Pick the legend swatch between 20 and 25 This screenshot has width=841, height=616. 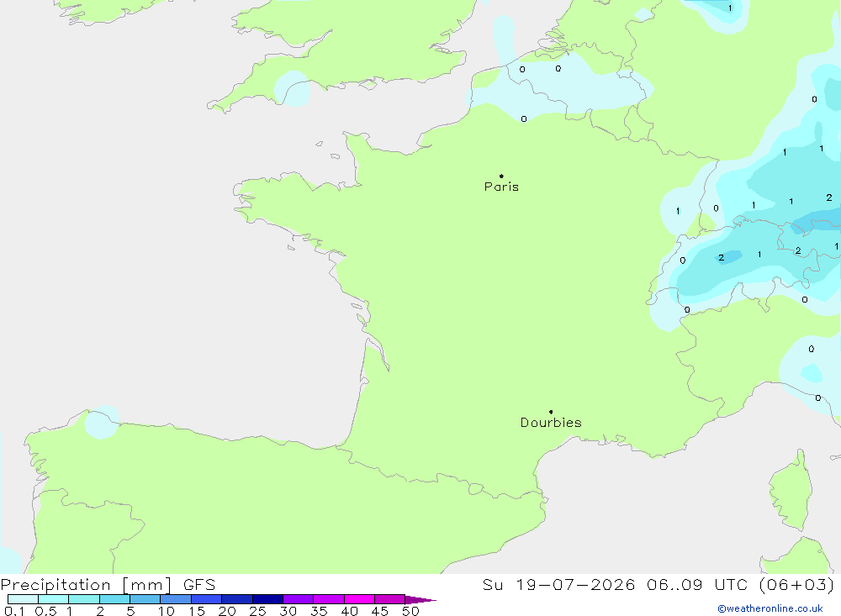237,599
